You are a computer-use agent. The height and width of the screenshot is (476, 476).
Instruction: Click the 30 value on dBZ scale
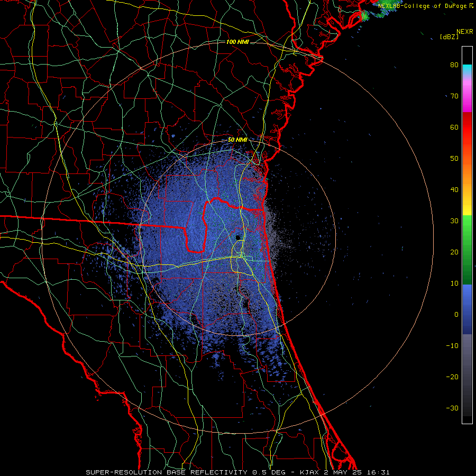point(454,221)
